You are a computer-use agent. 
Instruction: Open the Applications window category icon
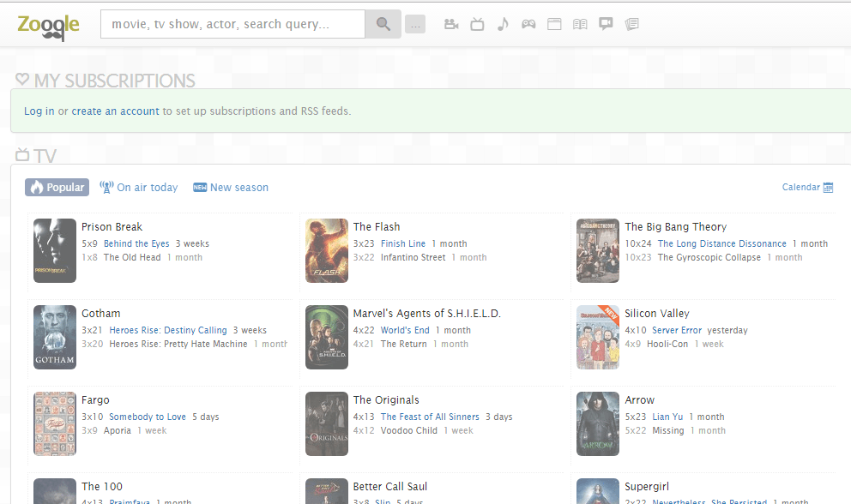pos(554,24)
